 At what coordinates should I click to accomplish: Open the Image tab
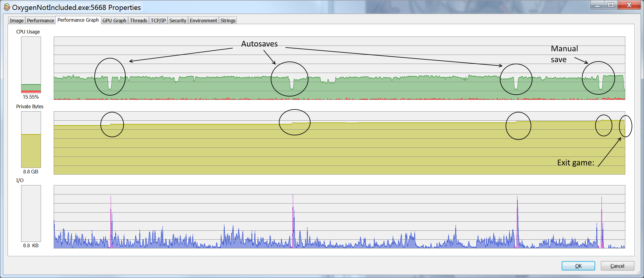coord(17,21)
